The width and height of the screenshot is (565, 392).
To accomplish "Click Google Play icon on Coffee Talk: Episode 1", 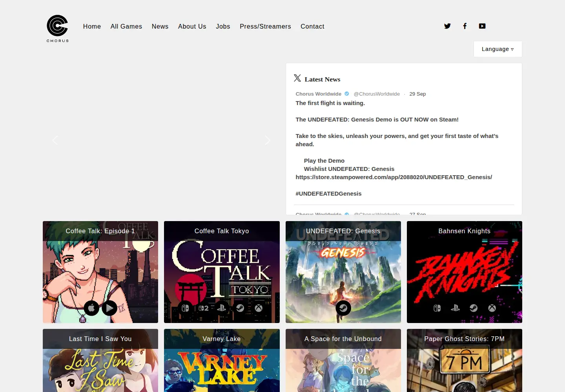I will pos(109,308).
